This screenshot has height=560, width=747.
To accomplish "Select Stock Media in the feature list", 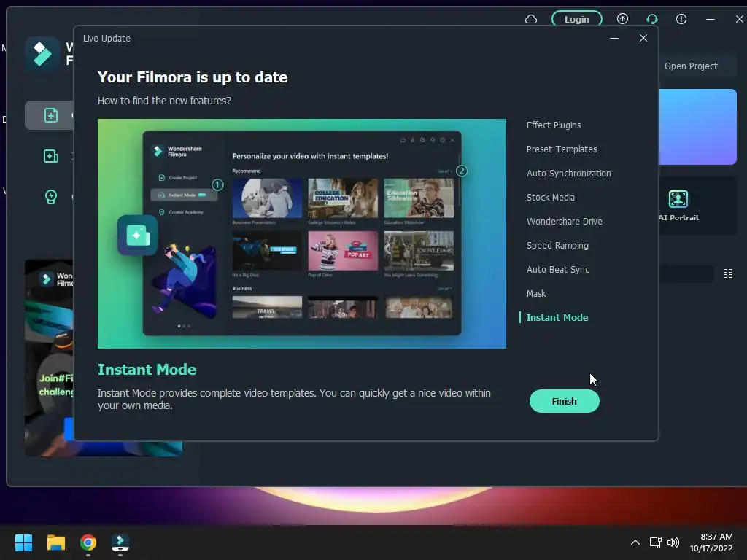I will 550,197.
